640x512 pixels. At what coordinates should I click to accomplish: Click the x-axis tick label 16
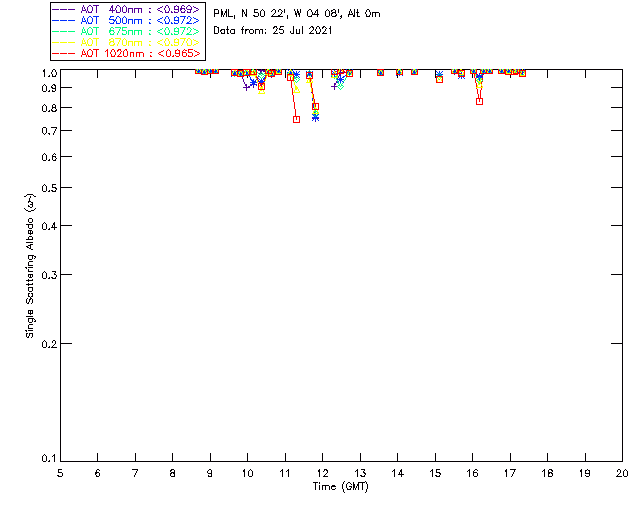(x=473, y=473)
